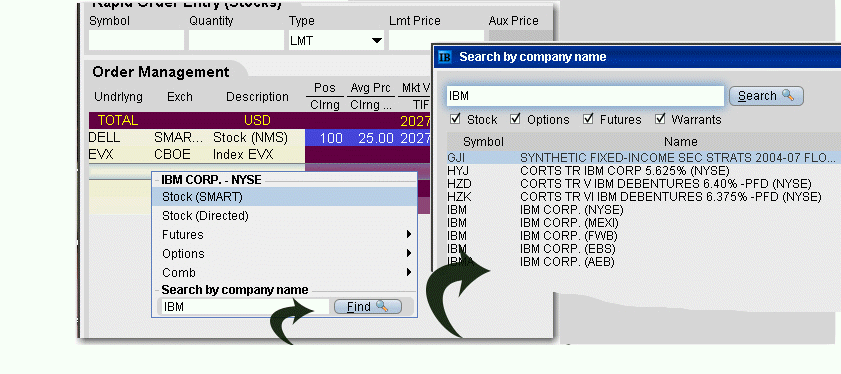Choose Stock (Directed) from the menu
This screenshot has height=374, width=841.
pyautogui.click(x=284, y=216)
